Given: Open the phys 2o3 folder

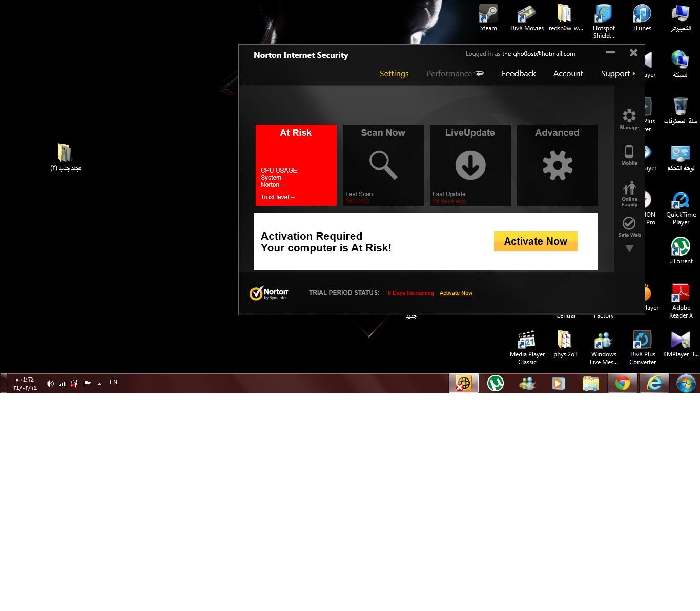Looking at the screenshot, I should (x=565, y=344).
